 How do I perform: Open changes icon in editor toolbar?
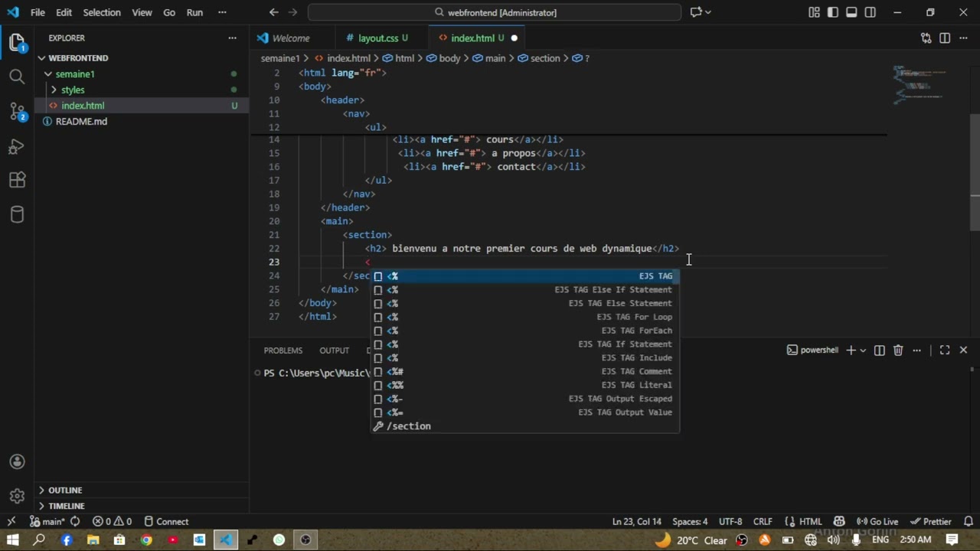926,37
